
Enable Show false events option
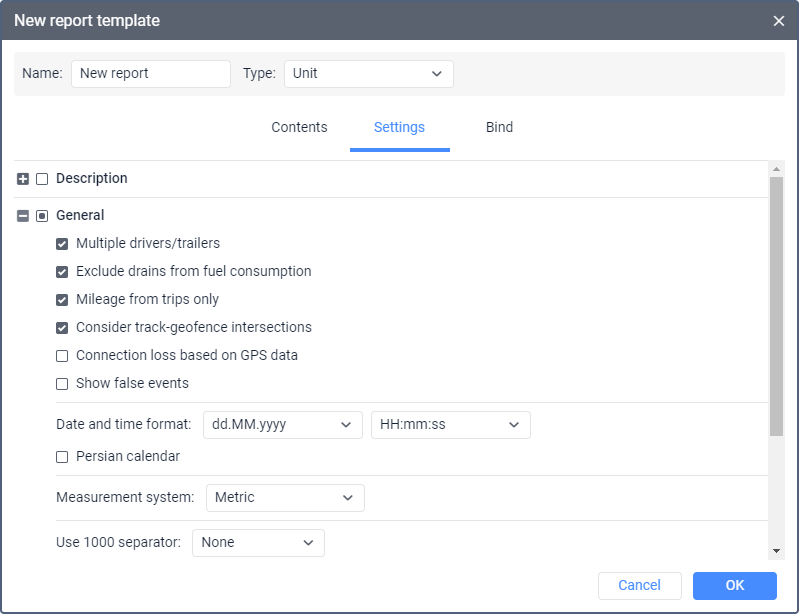tap(62, 384)
